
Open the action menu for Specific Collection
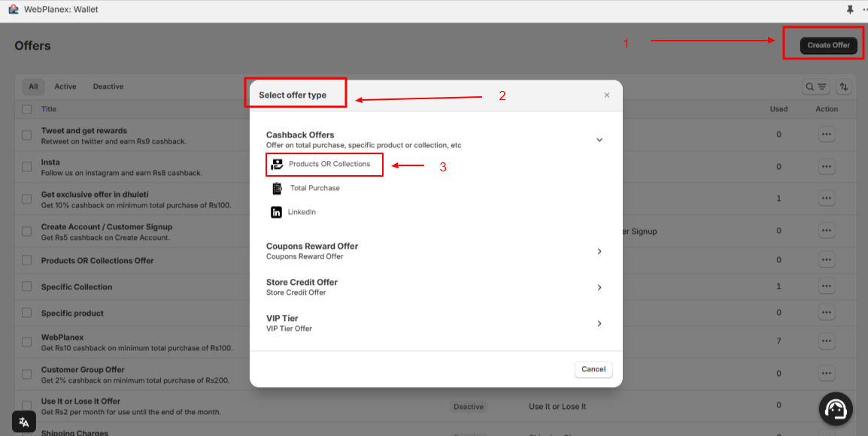[827, 285]
